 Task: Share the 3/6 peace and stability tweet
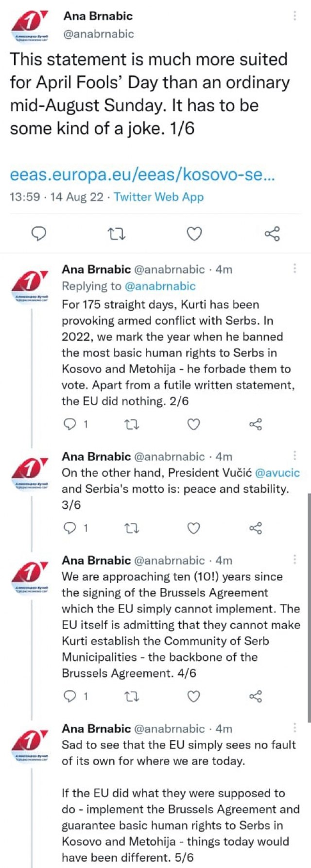point(256,528)
